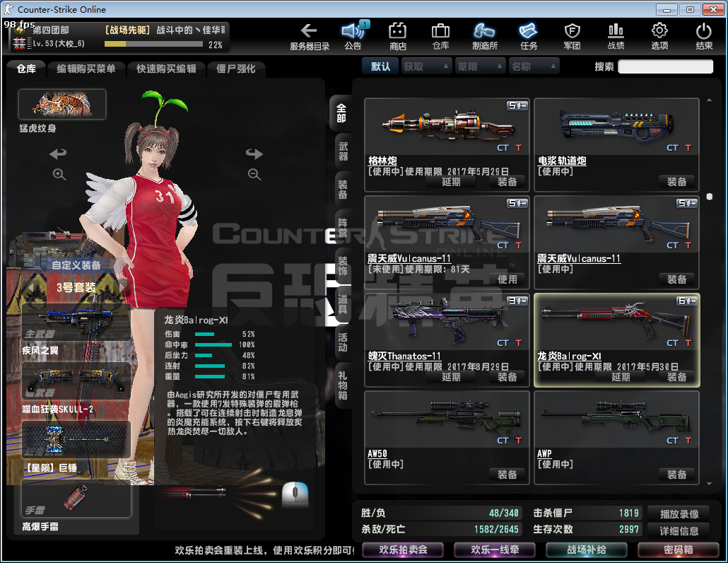This screenshot has width=728, height=563.
Task: Select the 龙炎Balrog-XI weapon image
Action: pos(616,321)
